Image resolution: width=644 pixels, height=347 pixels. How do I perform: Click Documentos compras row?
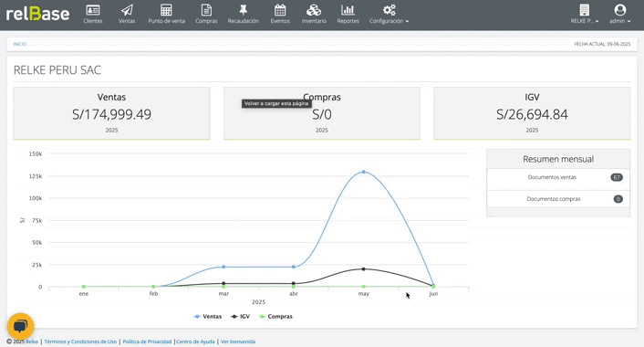point(558,199)
